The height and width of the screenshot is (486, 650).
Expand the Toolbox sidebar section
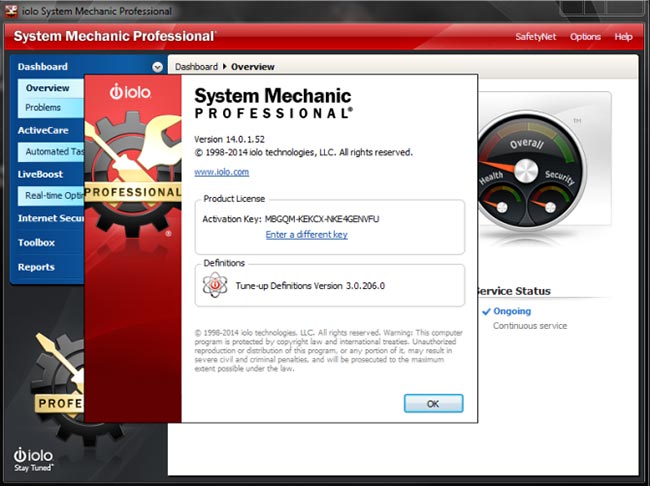click(36, 242)
